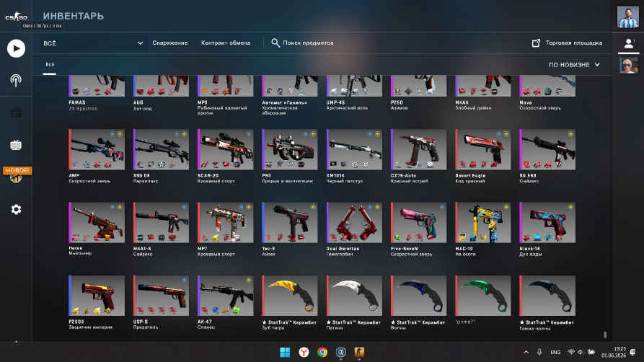Select the Negev item
The height and width of the screenshot is (362, 644).
point(97,222)
